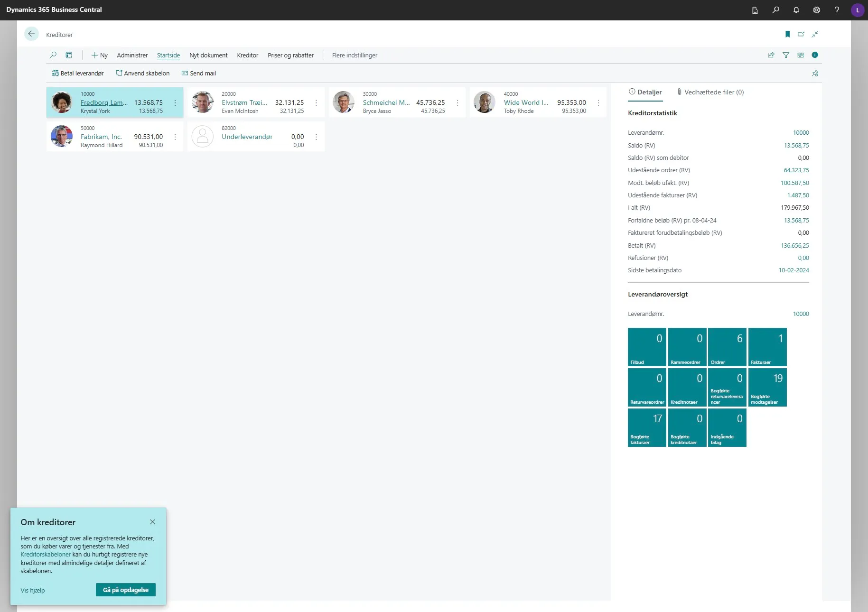
Task: Open the Underleverandør vendor link
Action: [247, 137]
